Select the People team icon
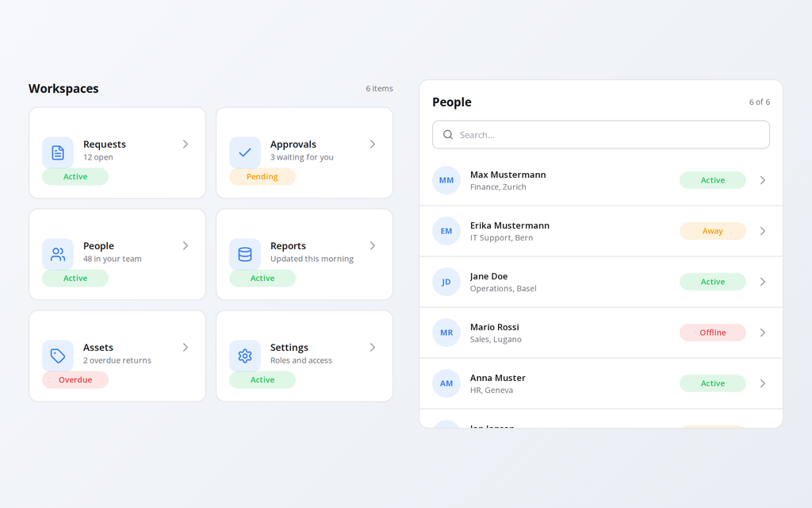This screenshot has width=812, height=508. [x=58, y=255]
